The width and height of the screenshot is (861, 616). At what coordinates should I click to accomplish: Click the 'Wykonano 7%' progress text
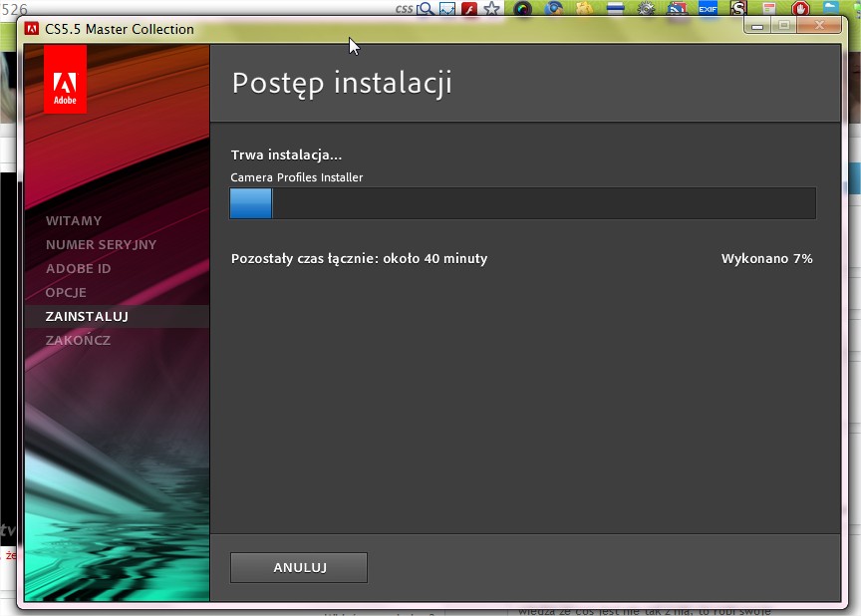tap(766, 258)
